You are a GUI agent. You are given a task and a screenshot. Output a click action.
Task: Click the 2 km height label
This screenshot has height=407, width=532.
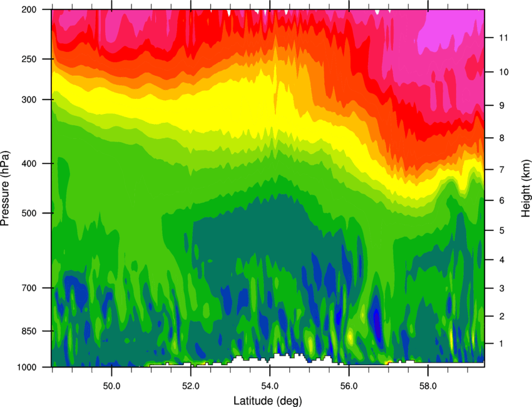(502, 316)
